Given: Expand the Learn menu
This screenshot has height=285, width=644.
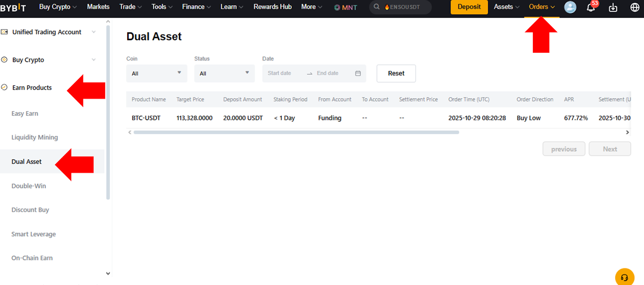Looking at the screenshot, I should (232, 7).
